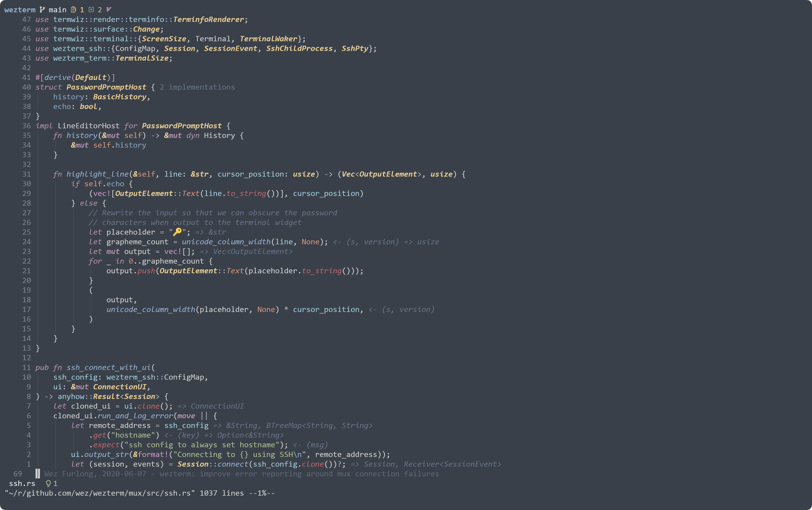Click the ssh_connect_with_ui function name
Image resolution: width=812 pixels, height=510 pixels.
(x=109, y=367)
